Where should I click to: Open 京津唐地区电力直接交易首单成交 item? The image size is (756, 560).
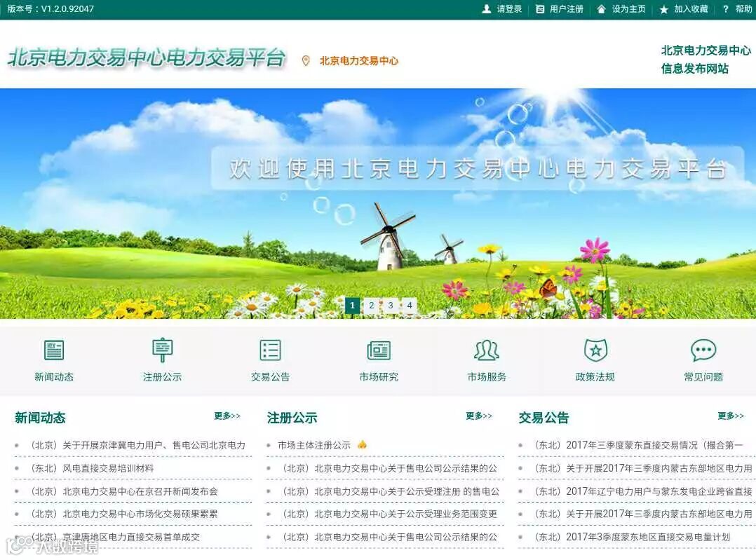pos(115,537)
